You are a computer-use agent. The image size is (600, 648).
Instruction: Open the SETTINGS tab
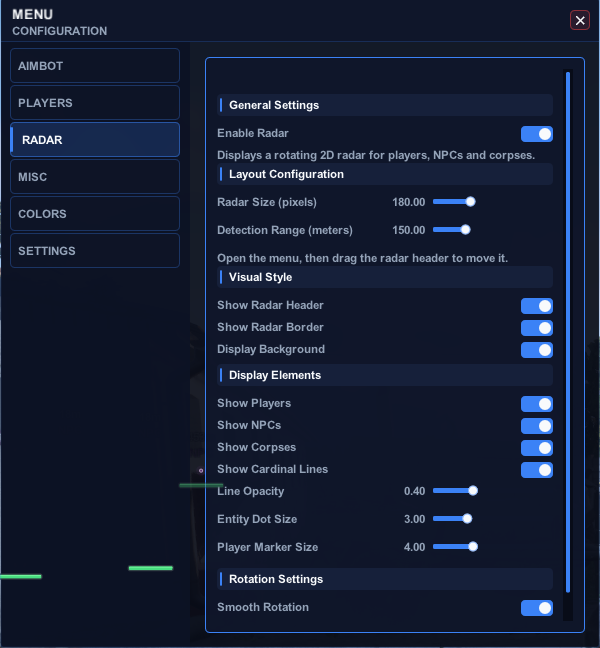click(x=95, y=250)
